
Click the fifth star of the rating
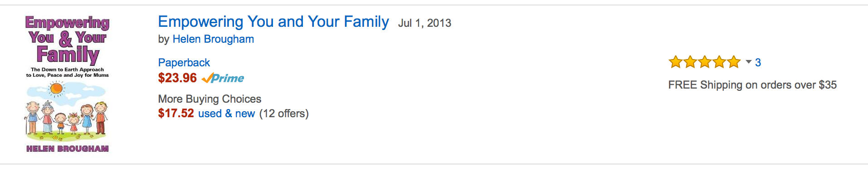(x=734, y=62)
